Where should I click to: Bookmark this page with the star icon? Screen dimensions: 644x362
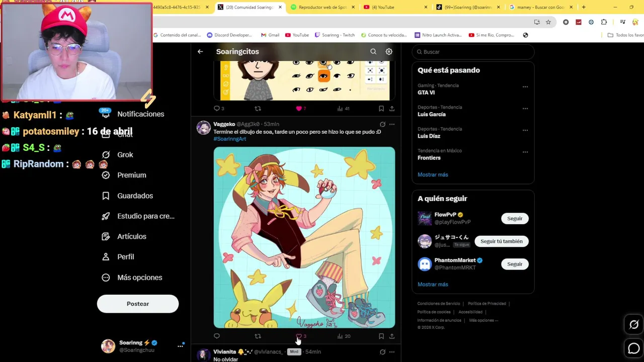point(548,22)
